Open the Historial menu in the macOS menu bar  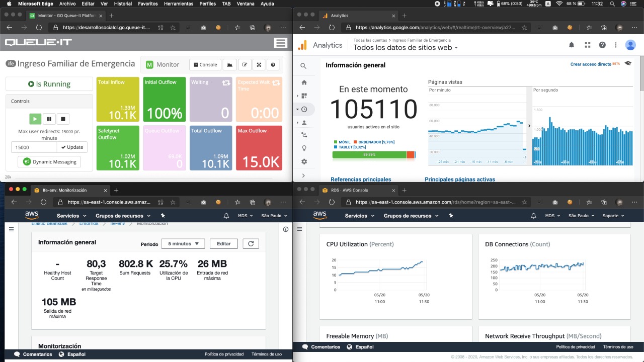123,4
